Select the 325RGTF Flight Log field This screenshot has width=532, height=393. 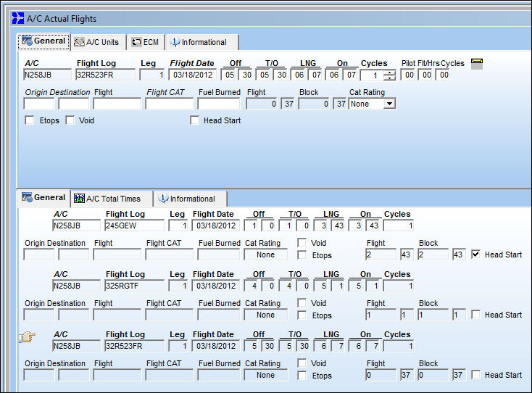tap(134, 286)
